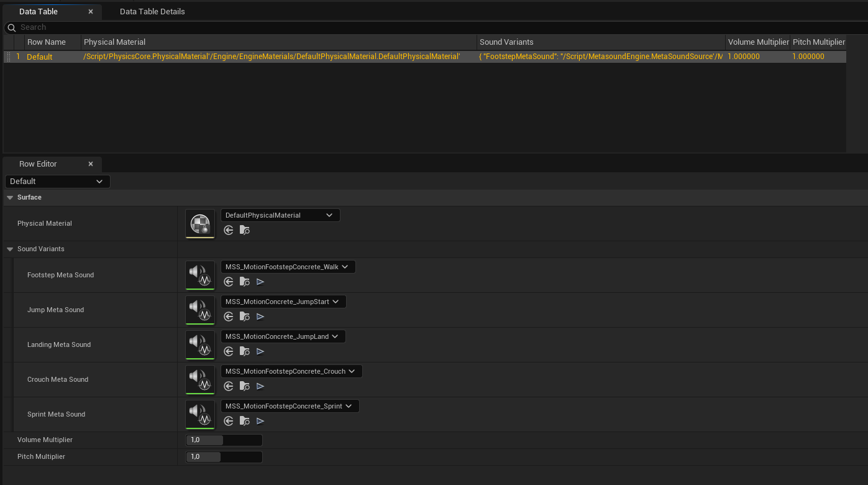The image size is (868, 485).
Task: Select the Default row in the table
Action: click(x=40, y=57)
